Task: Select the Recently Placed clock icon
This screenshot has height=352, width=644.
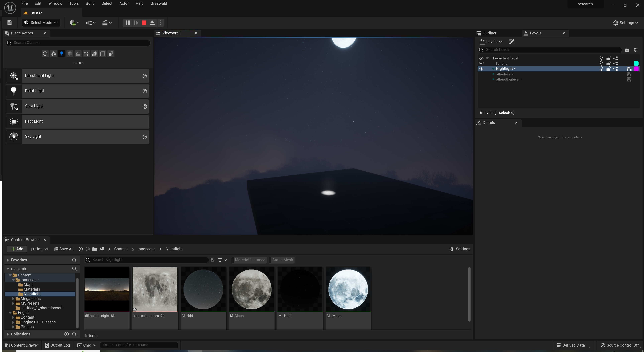Action: tap(45, 54)
